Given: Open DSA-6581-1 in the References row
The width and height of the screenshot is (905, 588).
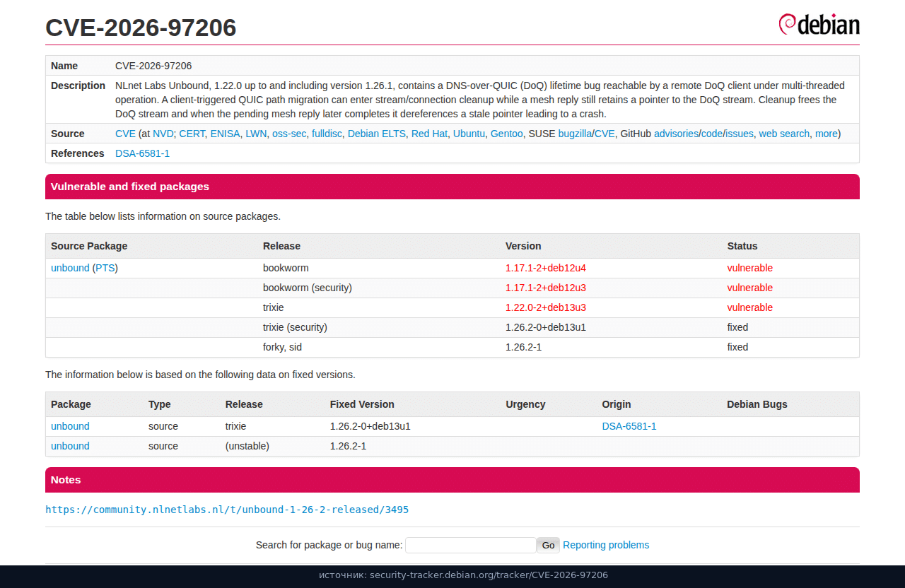Looking at the screenshot, I should [x=142, y=153].
